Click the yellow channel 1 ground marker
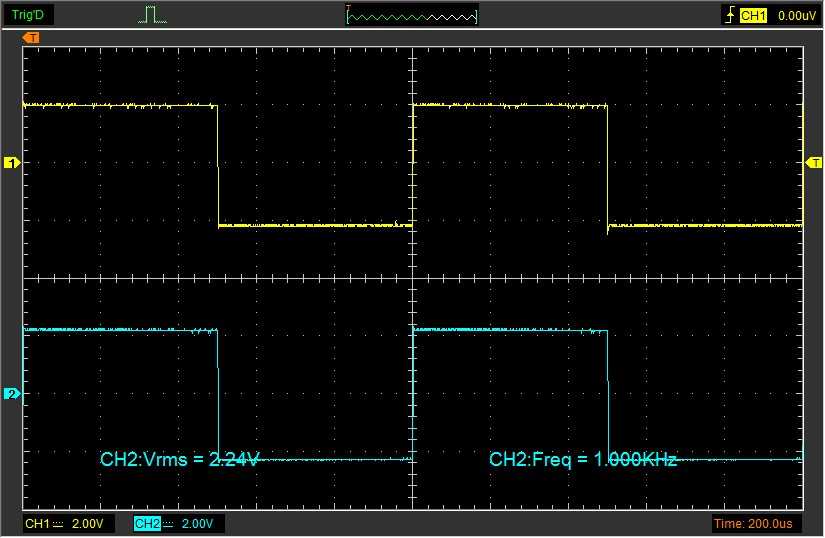Screen dimensions: 825x538 click(x=12, y=163)
